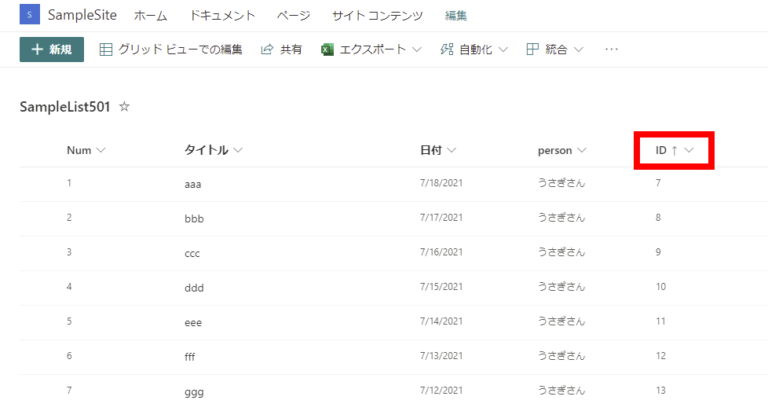
Task: Click the 新規 button
Action: click(52, 49)
